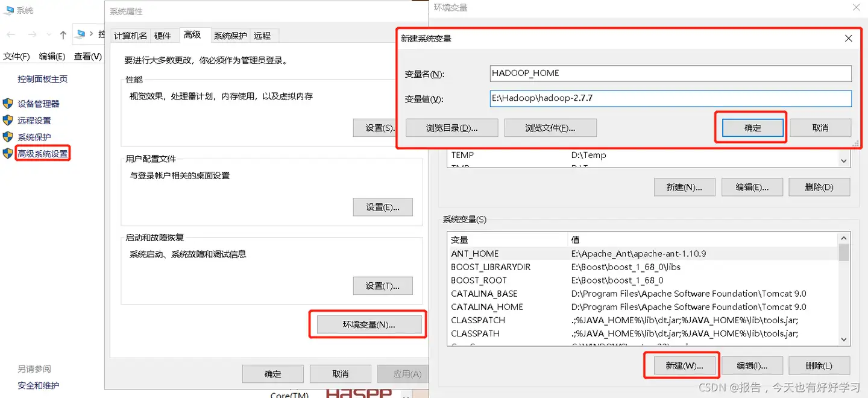
Task: Switch to 计算机名 tab
Action: pos(130,36)
